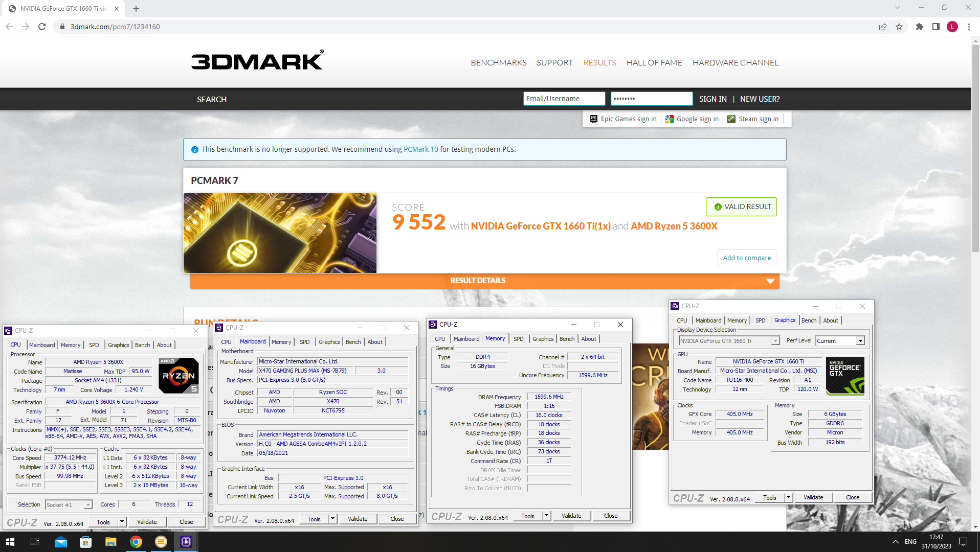Image resolution: width=980 pixels, height=552 pixels.
Task: Open Graphics tab in Memory window
Action: point(543,339)
